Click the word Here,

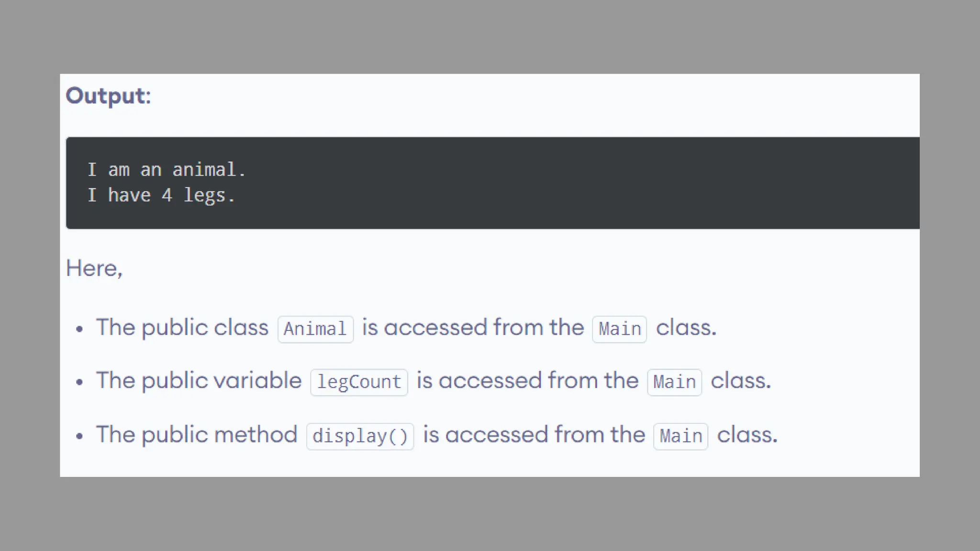coord(94,268)
